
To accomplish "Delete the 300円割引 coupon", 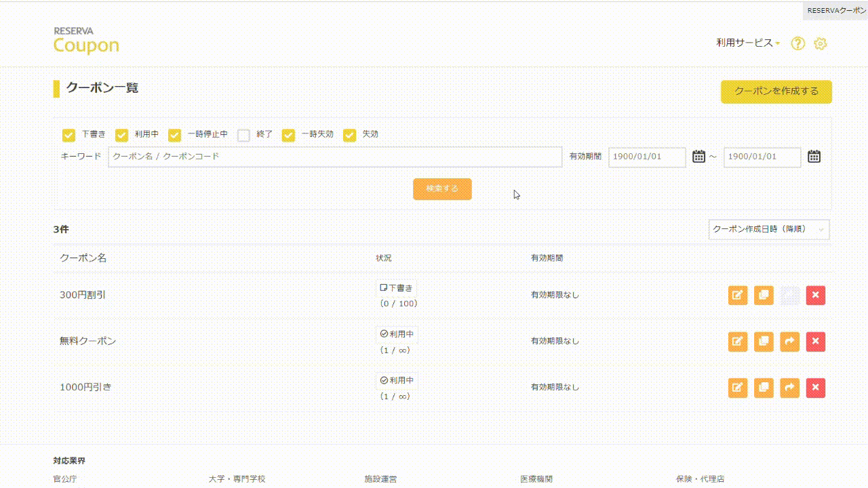I will coord(816,296).
